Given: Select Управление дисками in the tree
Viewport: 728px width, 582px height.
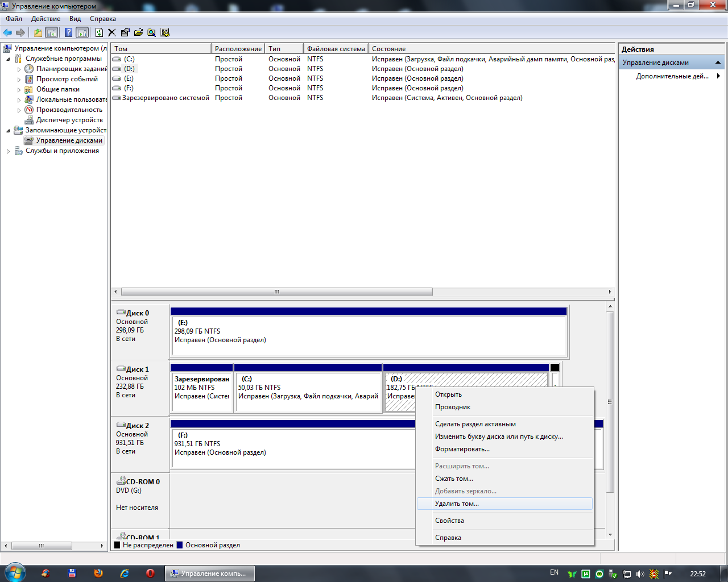Looking at the screenshot, I should 69,140.
